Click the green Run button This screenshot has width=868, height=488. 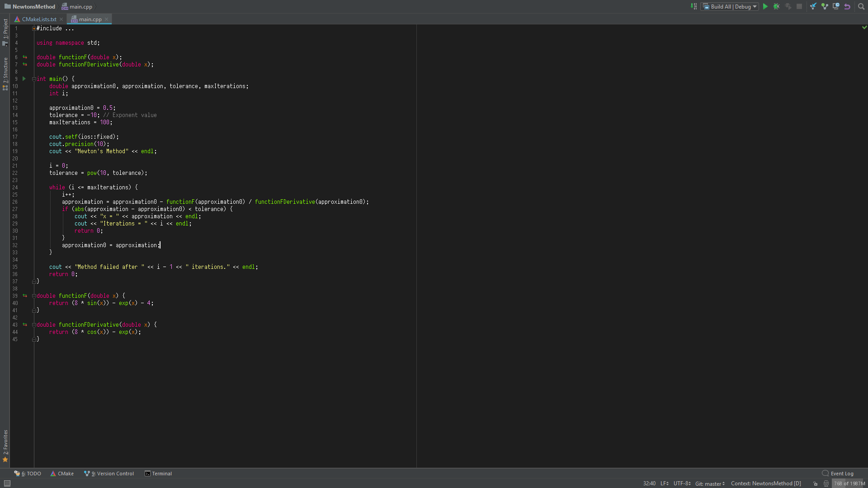[x=765, y=6]
